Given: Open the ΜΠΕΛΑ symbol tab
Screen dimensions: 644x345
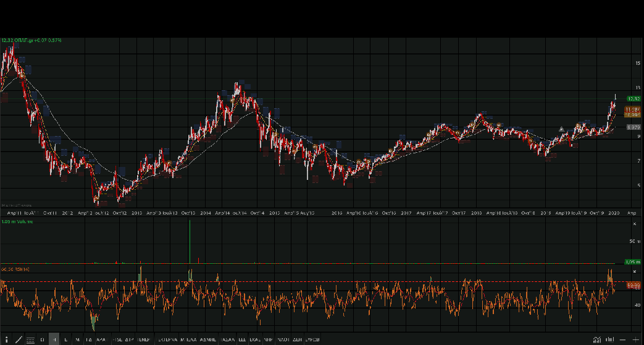Looking at the screenshot, I should click(188, 339).
